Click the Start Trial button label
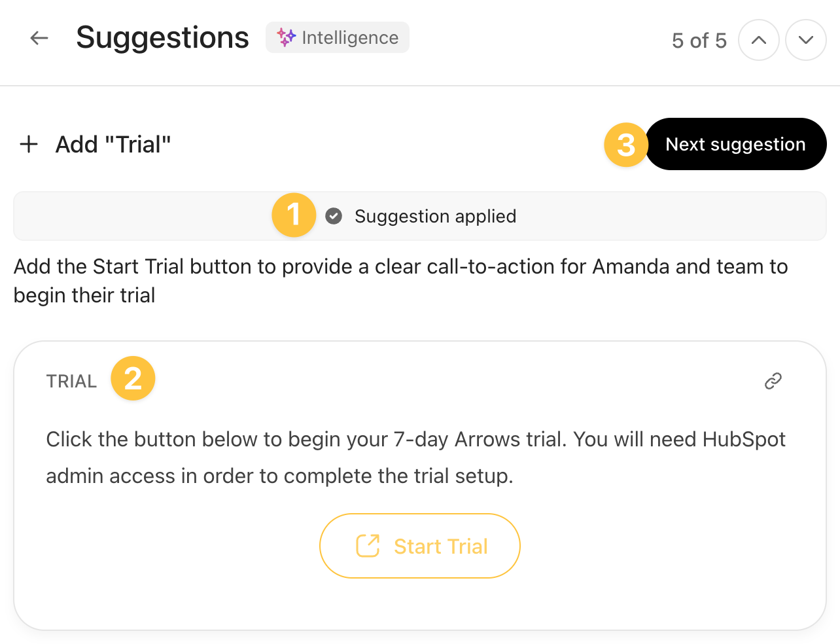This screenshot has width=840, height=644. (440, 546)
